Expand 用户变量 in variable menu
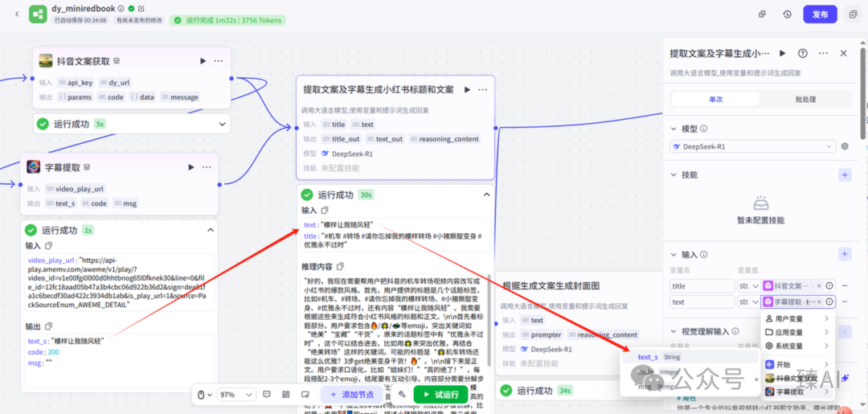This screenshot has height=414, width=868. pos(797,319)
